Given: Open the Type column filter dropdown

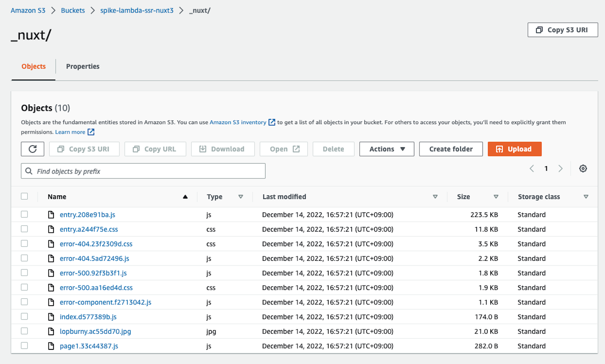Looking at the screenshot, I should [x=241, y=197].
